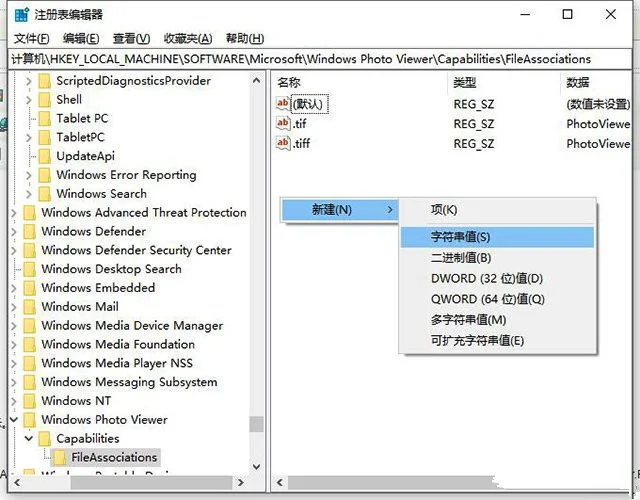This screenshot has width=640, height=500.
Task: Expand the Windows Error Reporting node
Action: pyautogui.click(x=28, y=175)
